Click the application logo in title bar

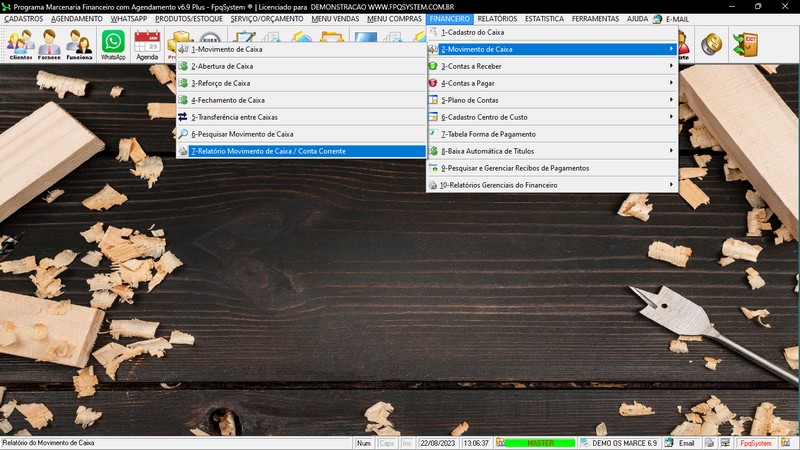(x=6, y=7)
